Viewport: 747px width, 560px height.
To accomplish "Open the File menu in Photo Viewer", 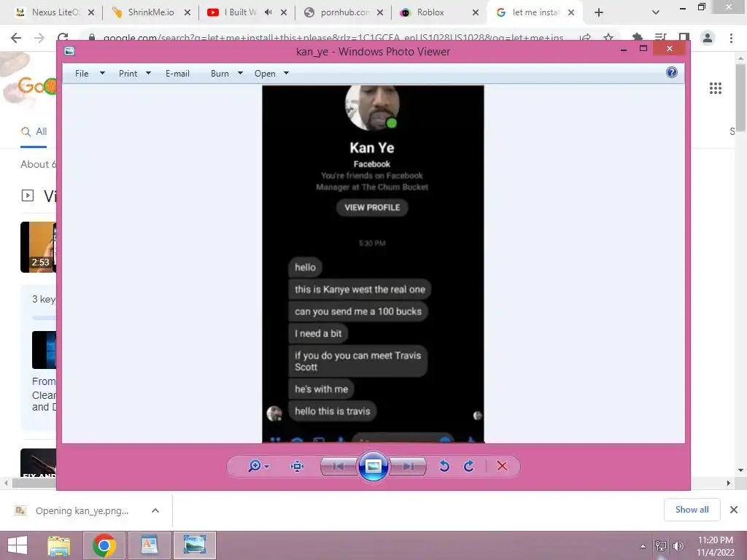I will 82,74.
